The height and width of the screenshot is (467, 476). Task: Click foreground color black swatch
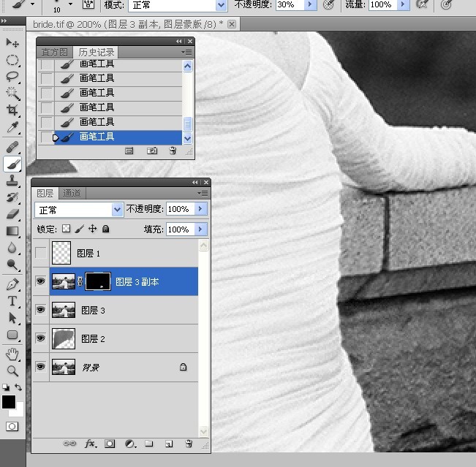coord(9,402)
